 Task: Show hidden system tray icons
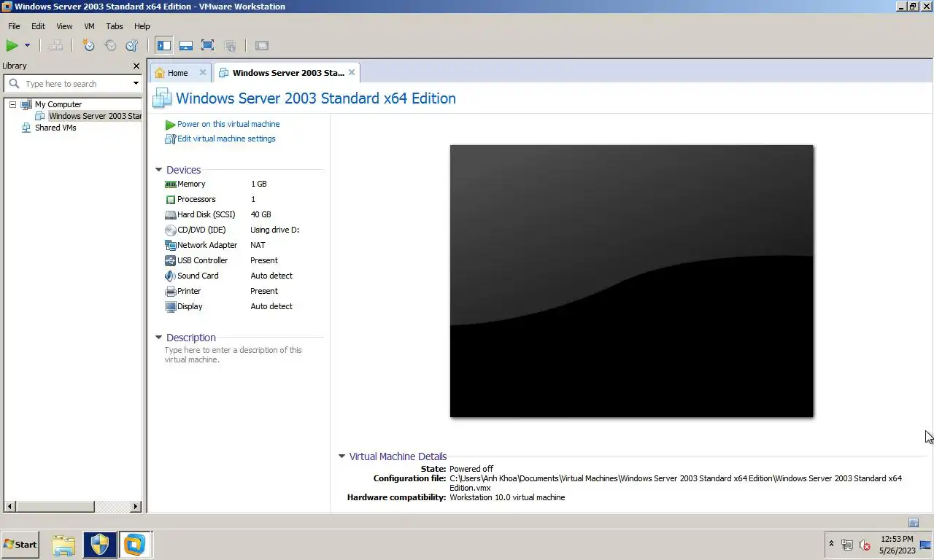pos(831,544)
